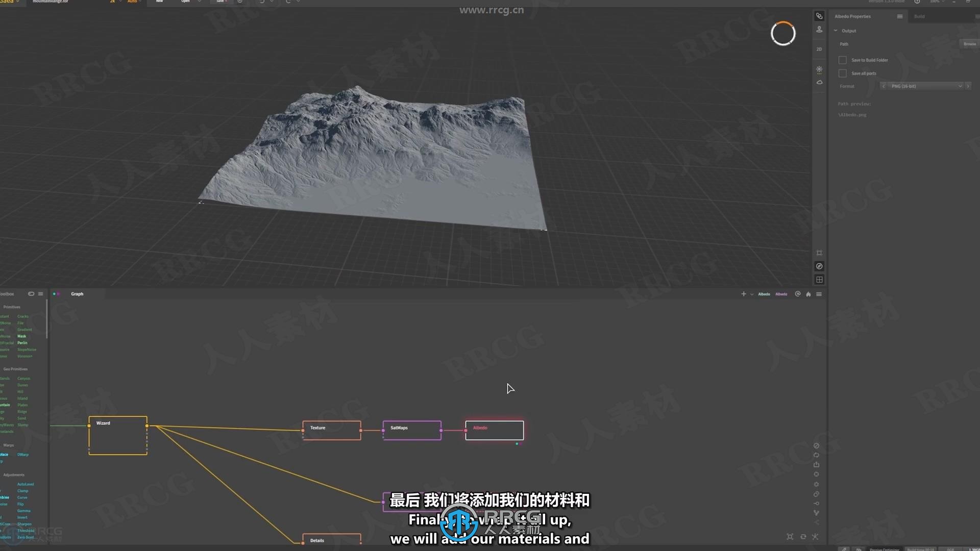Click the Toolbox scrollbar
The width and height of the screenshot is (980, 551).
(47, 319)
